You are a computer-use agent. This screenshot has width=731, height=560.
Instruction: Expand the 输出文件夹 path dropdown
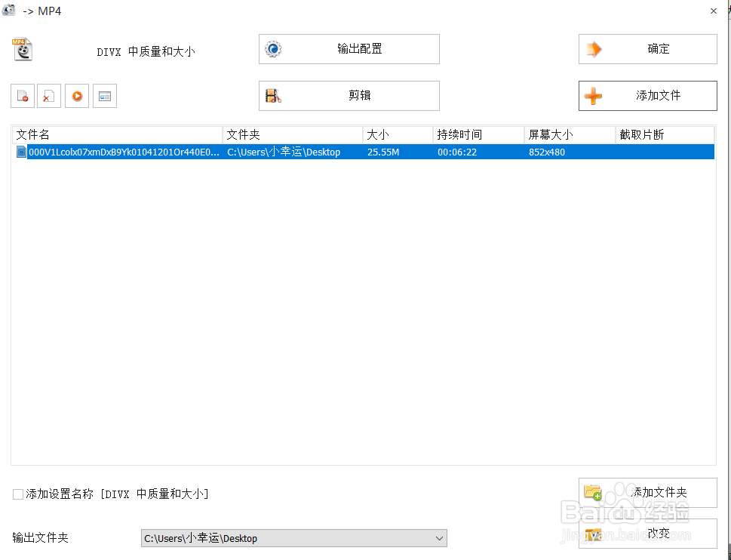click(439, 538)
